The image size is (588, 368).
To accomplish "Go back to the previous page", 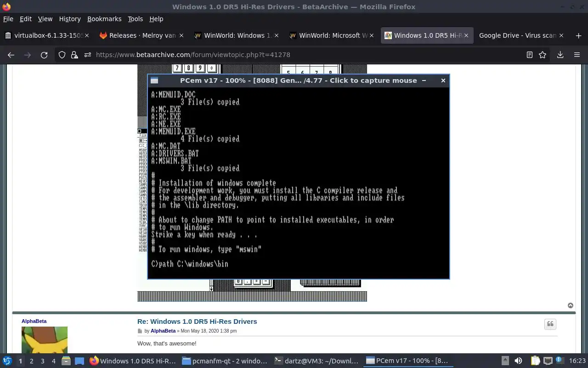I will tap(11, 55).
